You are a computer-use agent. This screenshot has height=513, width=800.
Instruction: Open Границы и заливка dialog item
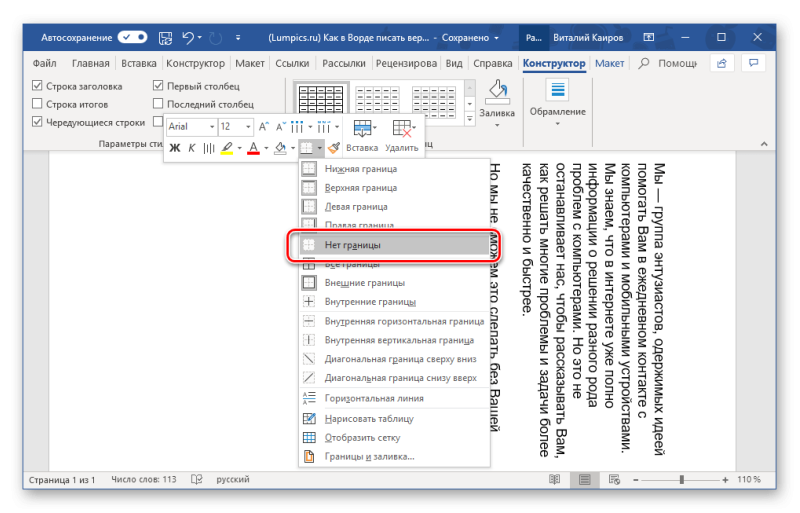(394, 456)
